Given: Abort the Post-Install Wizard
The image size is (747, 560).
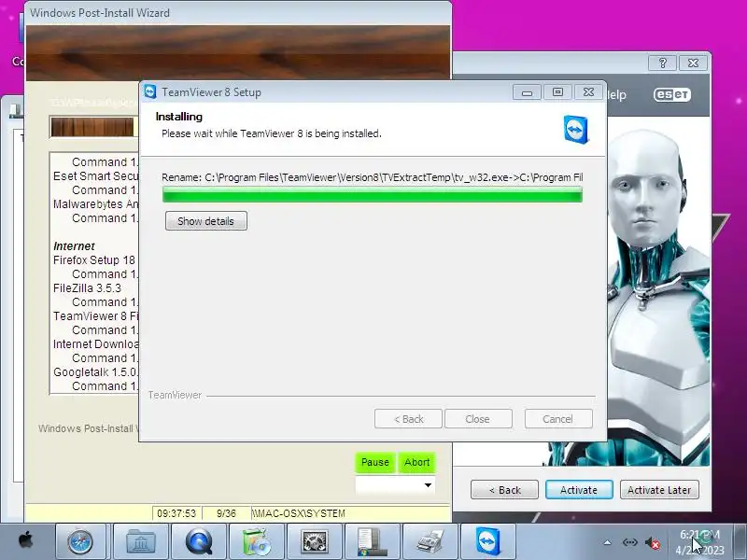Looking at the screenshot, I should pos(416,462).
